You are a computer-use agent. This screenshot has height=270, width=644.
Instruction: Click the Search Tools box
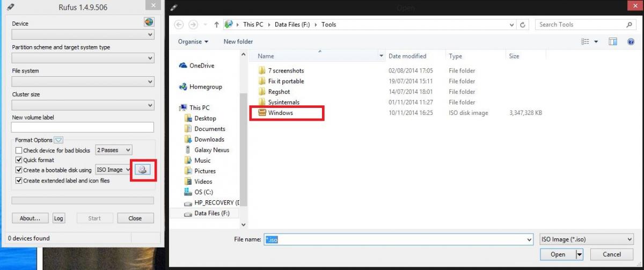coord(586,25)
